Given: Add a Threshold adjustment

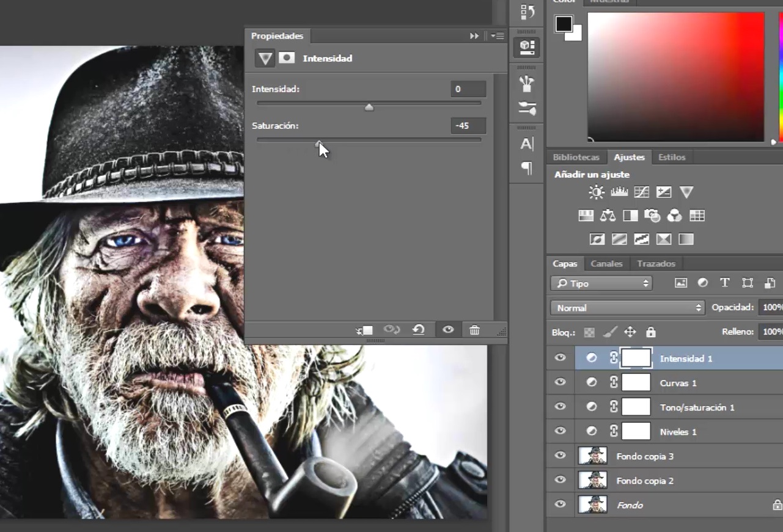Looking at the screenshot, I should coord(641,239).
